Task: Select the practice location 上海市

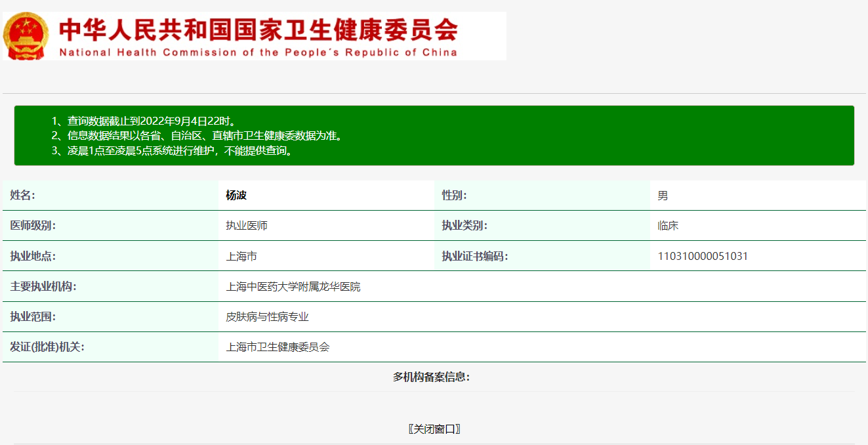Action: [241, 256]
